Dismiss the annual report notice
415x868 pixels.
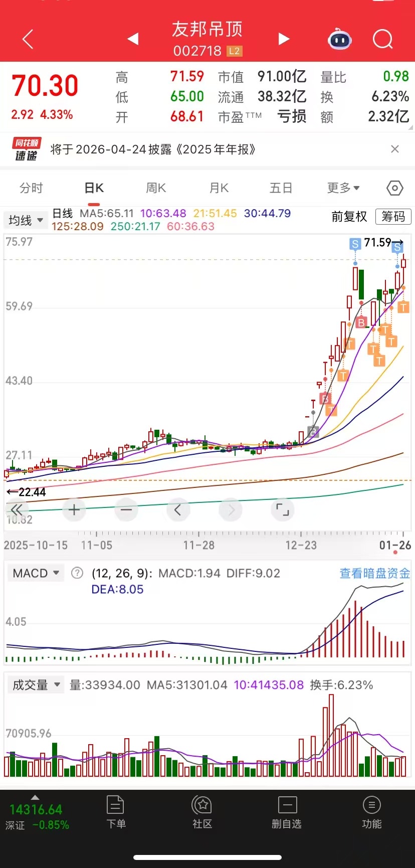pyautogui.click(x=395, y=149)
